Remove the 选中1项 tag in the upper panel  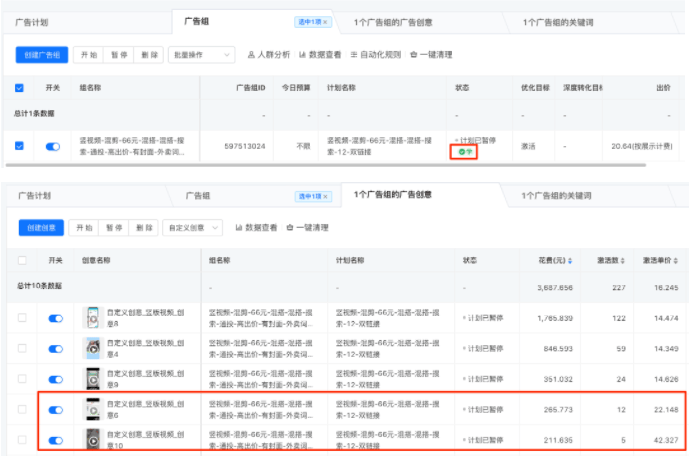coord(325,22)
